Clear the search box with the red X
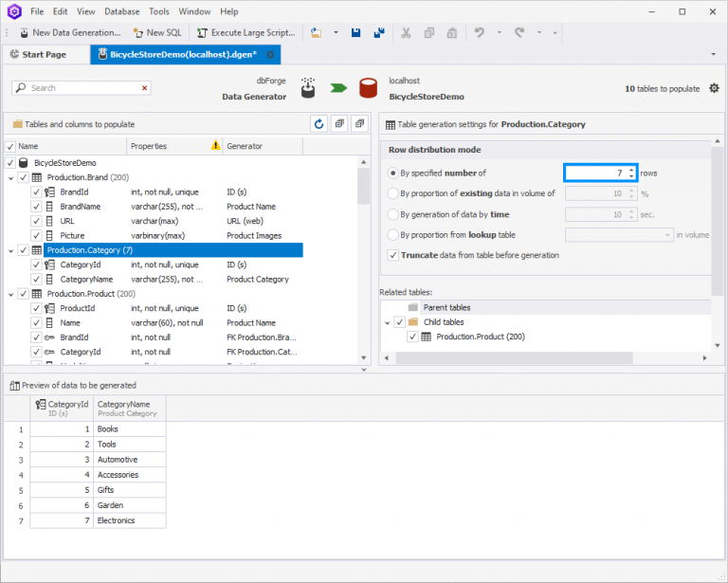Image resolution: width=728 pixels, height=583 pixels. 145,88
